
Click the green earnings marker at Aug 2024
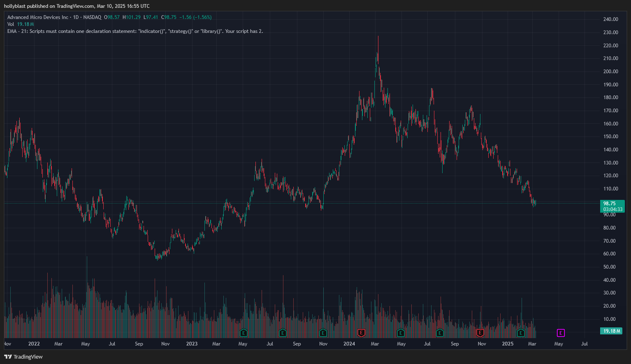[x=440, y=333]
